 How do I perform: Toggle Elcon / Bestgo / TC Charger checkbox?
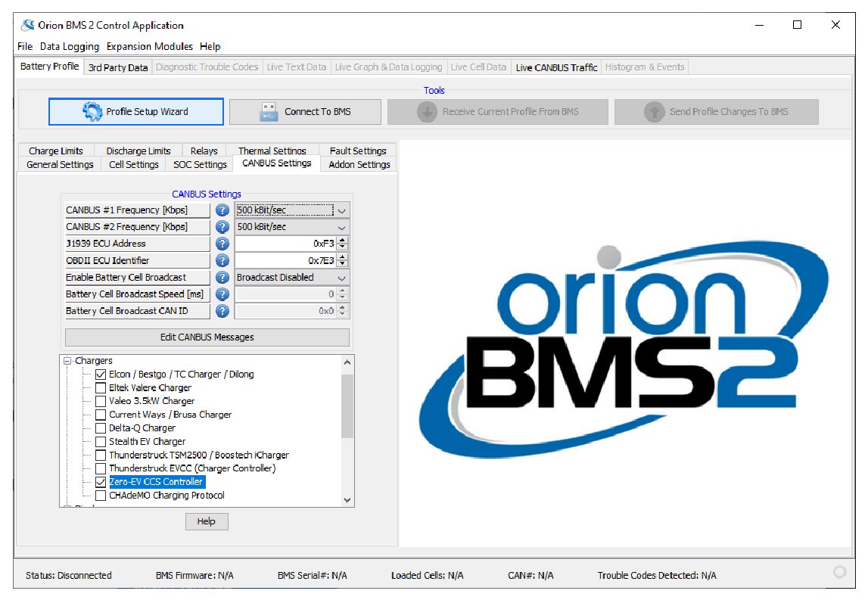click(100, 375)
